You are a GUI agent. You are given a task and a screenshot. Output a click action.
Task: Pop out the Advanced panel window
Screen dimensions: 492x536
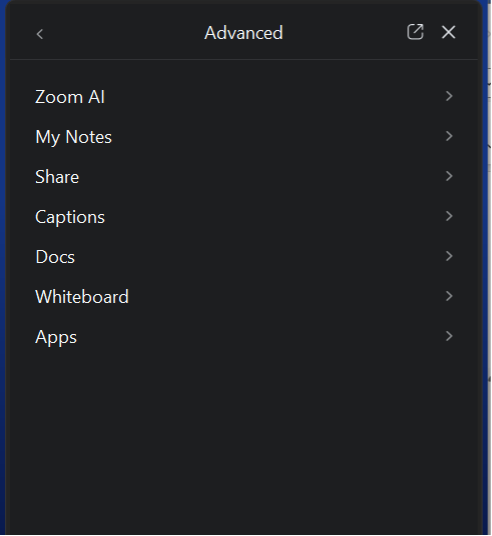[x=415, y=32]
